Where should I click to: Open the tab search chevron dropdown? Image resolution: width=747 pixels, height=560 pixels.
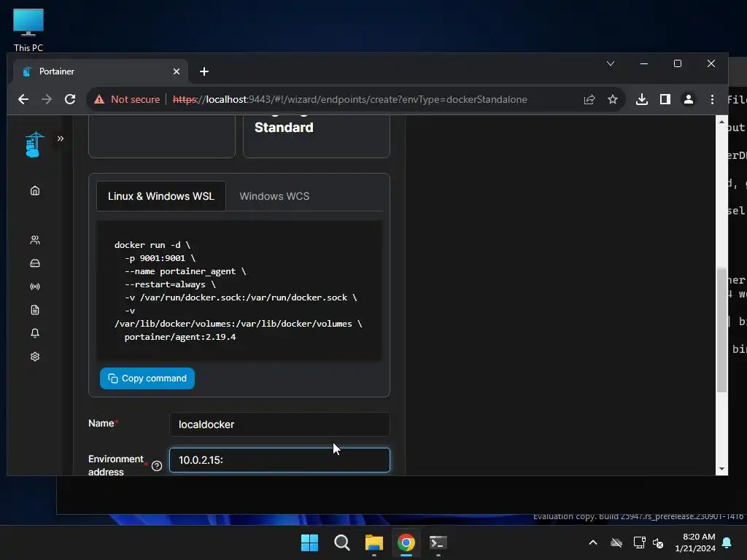(x=611, y=63)
